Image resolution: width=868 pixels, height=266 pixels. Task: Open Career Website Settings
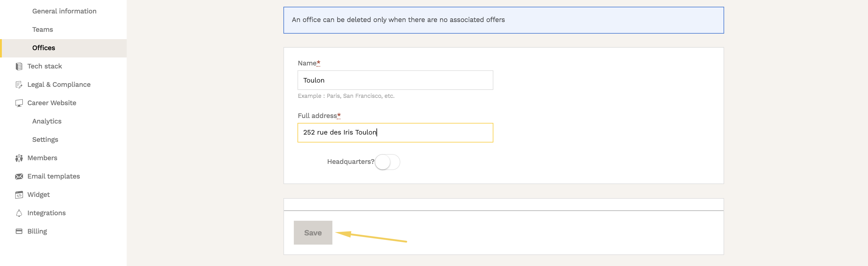point(45,139)
